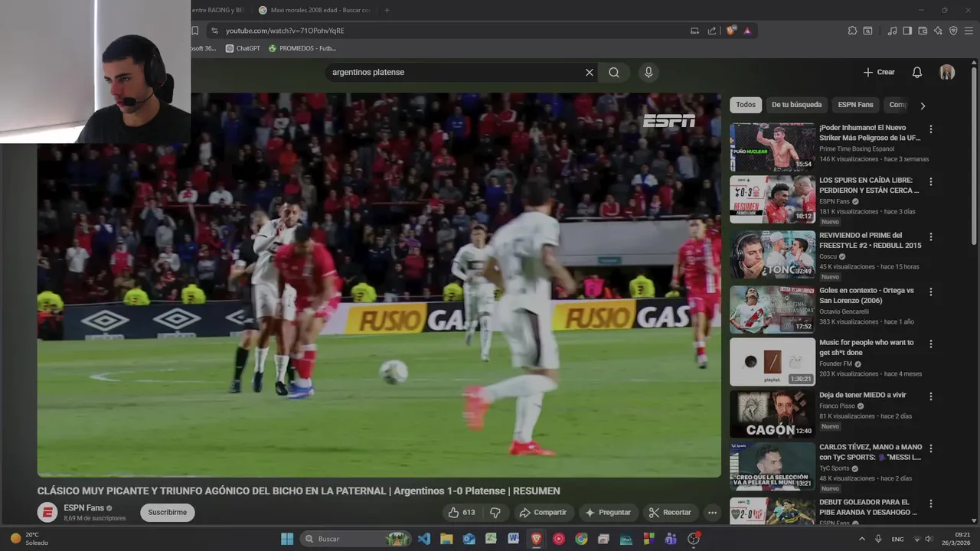Click the Brave Rewards triangle icon

tap(747, 31)
